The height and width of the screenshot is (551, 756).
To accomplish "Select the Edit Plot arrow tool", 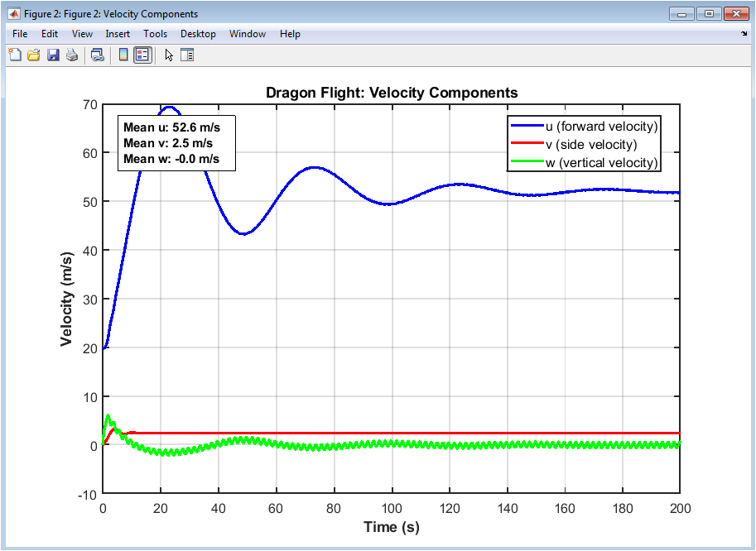I will pyautogui.click(x=169, y=55).
